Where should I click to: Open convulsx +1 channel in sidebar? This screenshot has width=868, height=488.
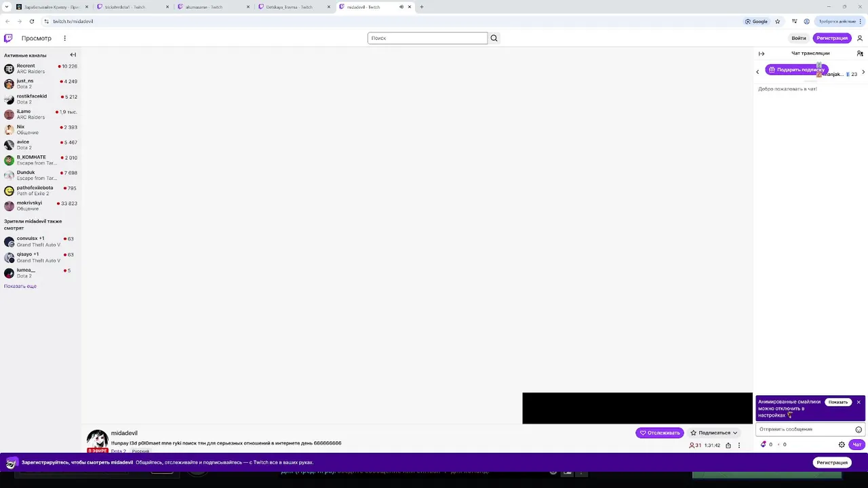coord(41,242)
